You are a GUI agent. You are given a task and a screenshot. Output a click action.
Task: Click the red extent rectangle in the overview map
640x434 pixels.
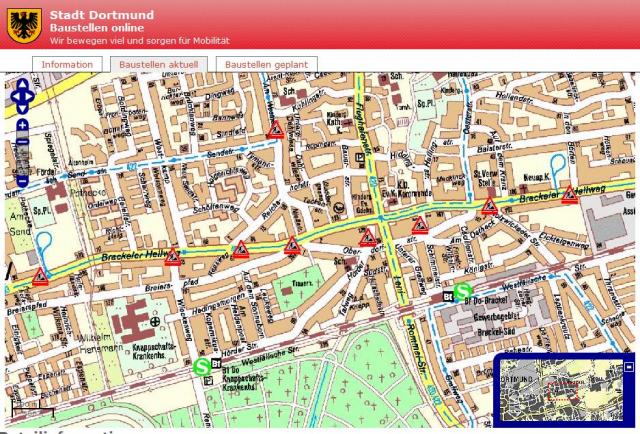point(563,392)
